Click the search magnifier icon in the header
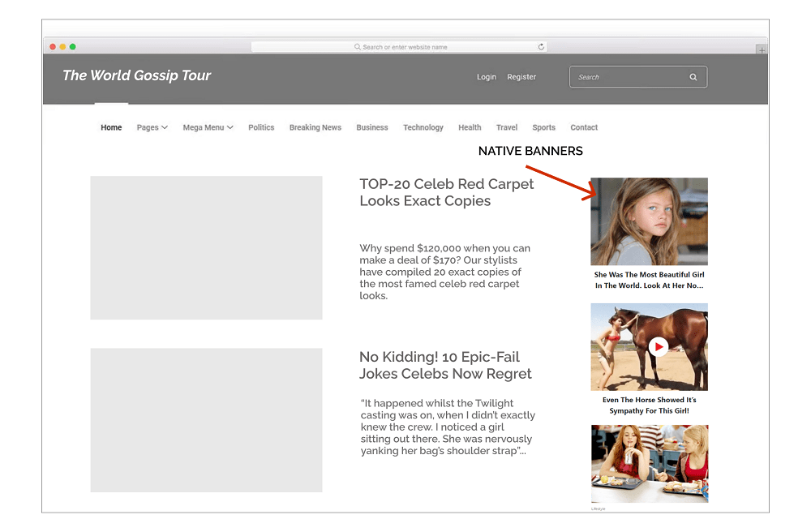 click(x=693, y=76)
